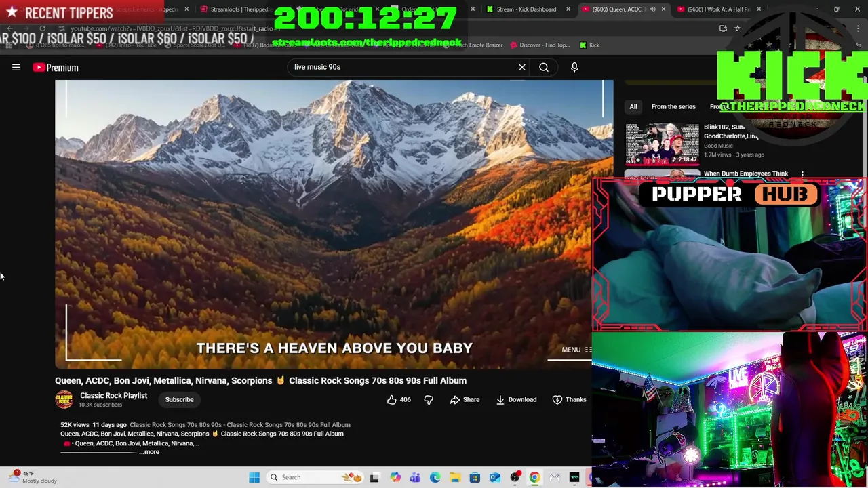This screenshot has width=868, height=488.
Task: Subscribe to Classic Rock Playlist channel
Action: point(179,399)
